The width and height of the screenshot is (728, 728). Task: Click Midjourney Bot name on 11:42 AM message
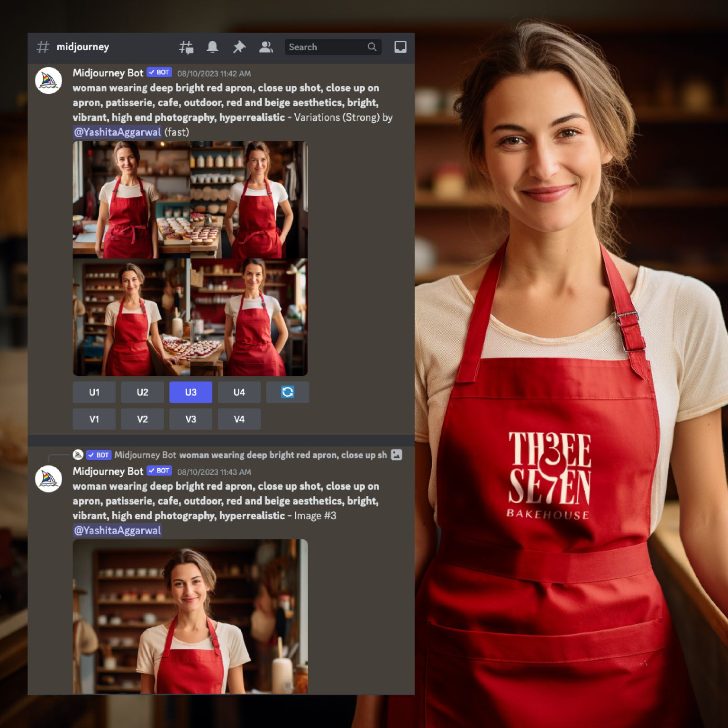[x=108, y=73]
